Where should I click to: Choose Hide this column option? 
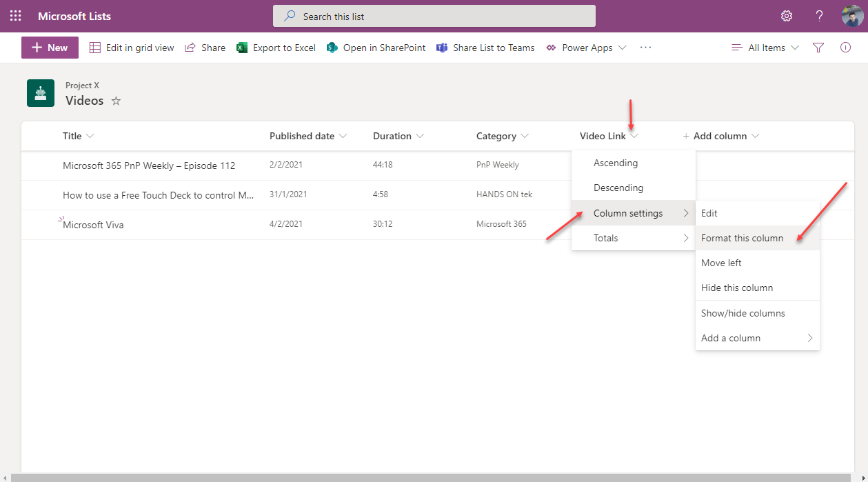click(x=736, y=288)
